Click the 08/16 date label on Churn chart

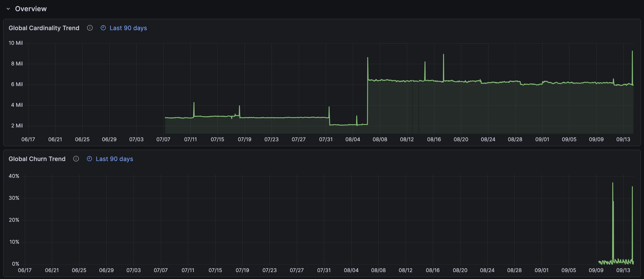coord(433,270)
